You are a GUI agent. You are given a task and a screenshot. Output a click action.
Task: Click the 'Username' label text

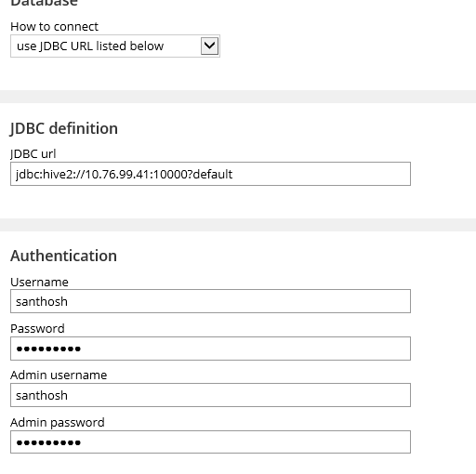[x=39, y=282]
